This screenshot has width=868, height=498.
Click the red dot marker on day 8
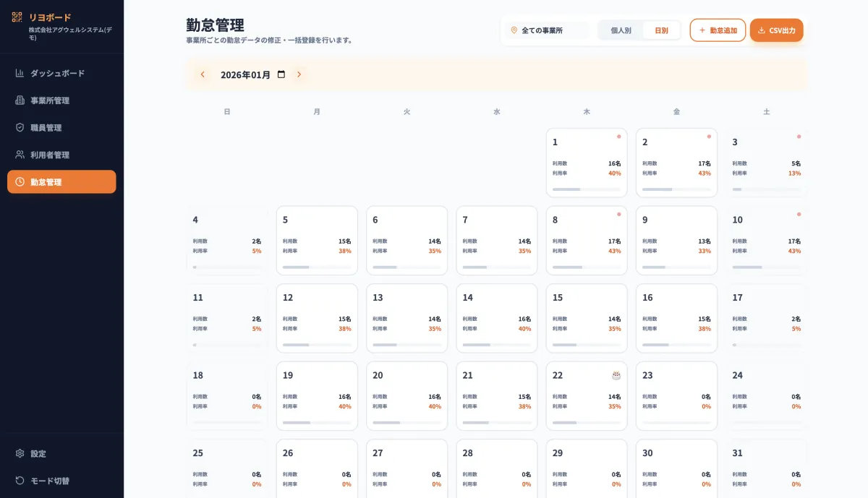tap(618, 214)
